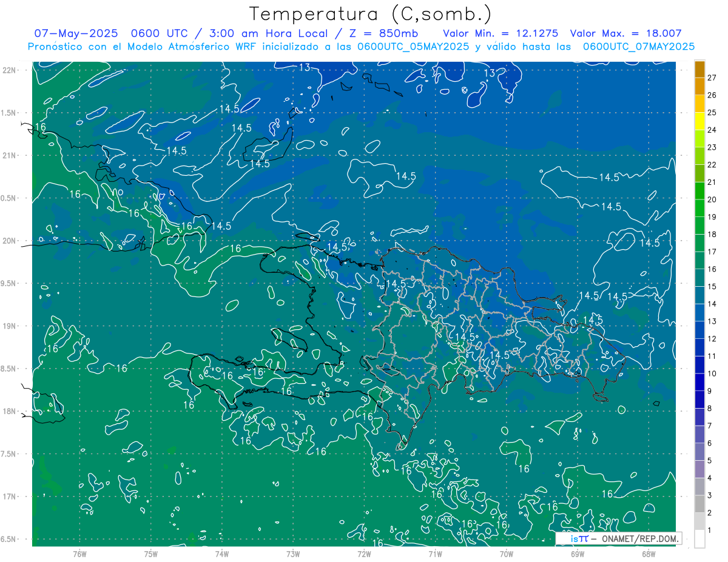The width and height of the screenshot is (728, 562).
Task: Click the '73W' longitude label
Action: [293, 554]
